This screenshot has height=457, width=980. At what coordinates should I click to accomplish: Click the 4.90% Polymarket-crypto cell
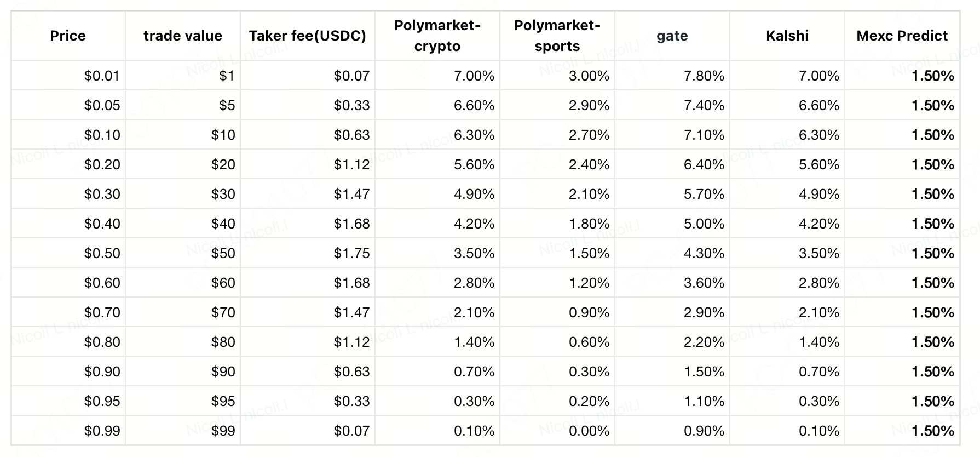pos(437,194)
